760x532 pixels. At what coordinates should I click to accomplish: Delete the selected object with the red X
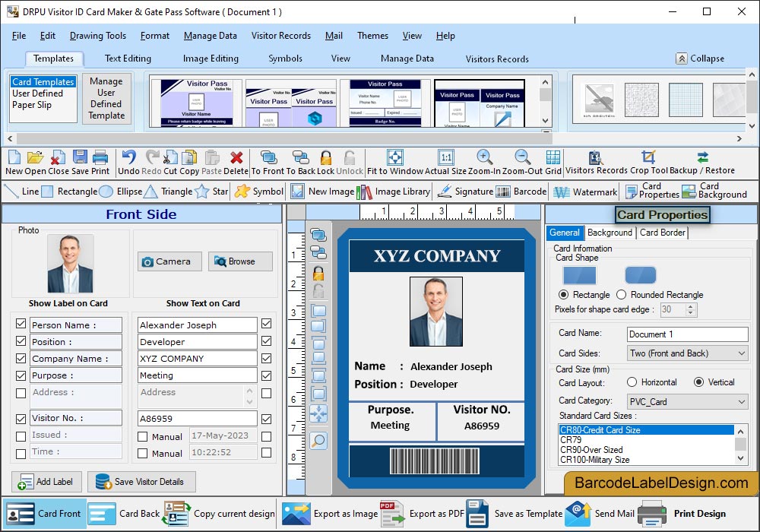point(236,157)
